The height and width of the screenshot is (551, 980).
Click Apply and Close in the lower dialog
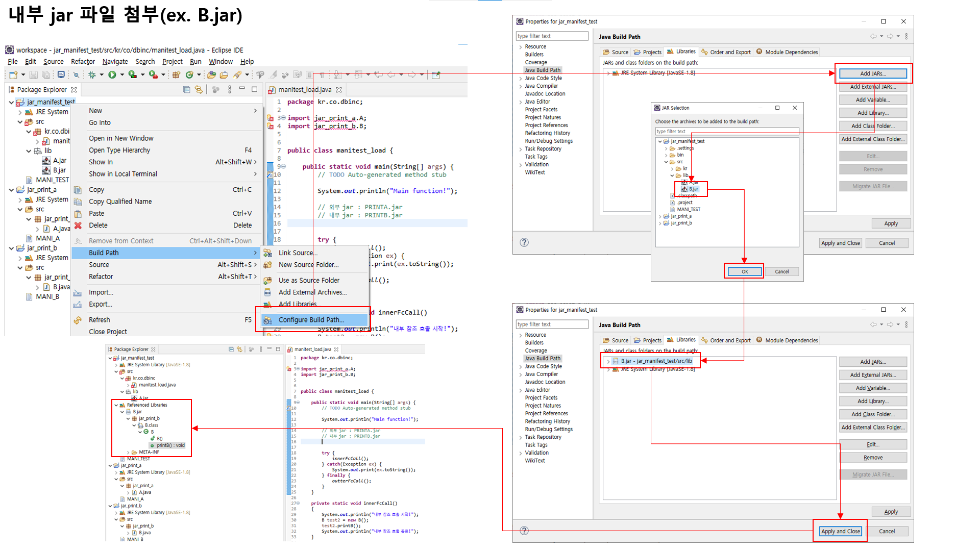[x=840, y=531]
